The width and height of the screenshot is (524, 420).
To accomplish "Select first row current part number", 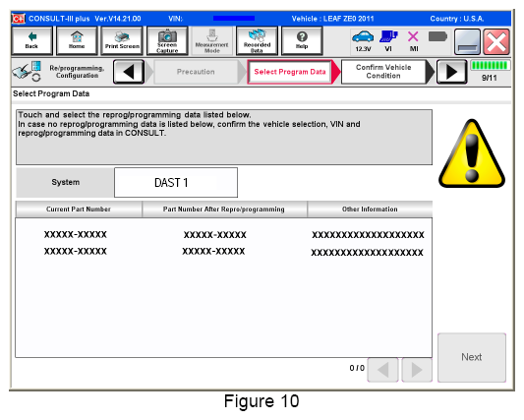I will pyautogui.click(x=76, y=234).
